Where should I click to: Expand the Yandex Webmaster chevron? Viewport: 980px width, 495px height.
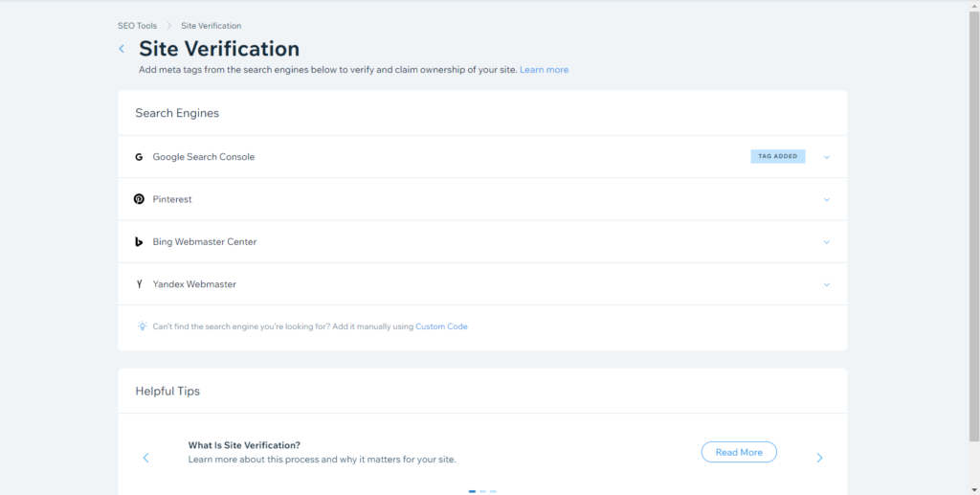826,285
